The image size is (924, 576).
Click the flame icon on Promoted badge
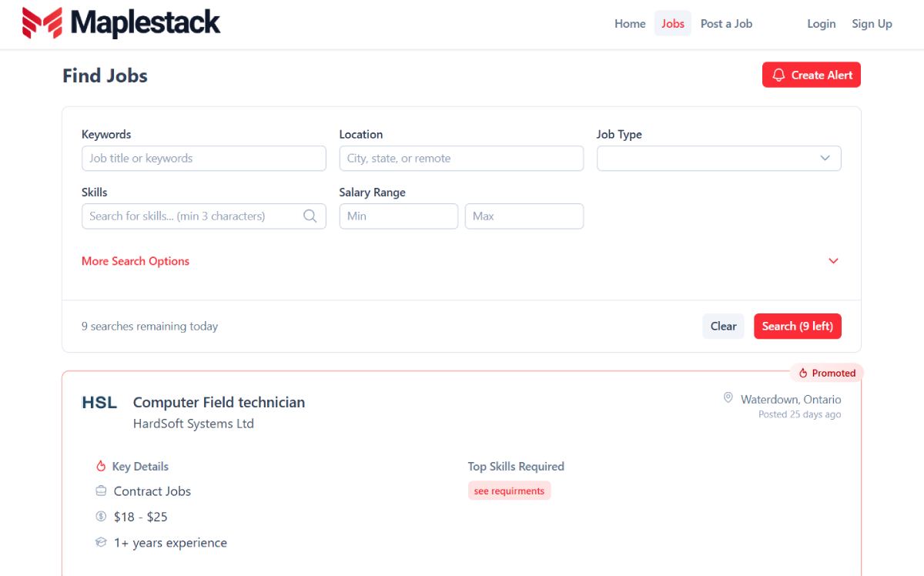803,373
